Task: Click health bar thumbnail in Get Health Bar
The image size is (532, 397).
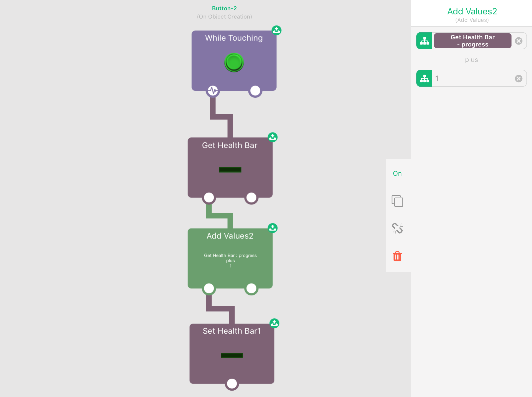Action: tap(230, 170)
